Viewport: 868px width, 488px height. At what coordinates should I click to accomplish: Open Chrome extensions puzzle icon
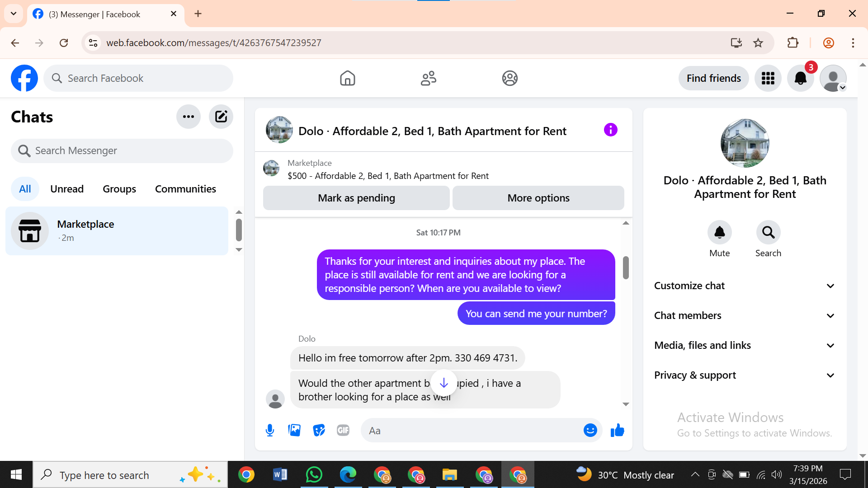(793, 43)
